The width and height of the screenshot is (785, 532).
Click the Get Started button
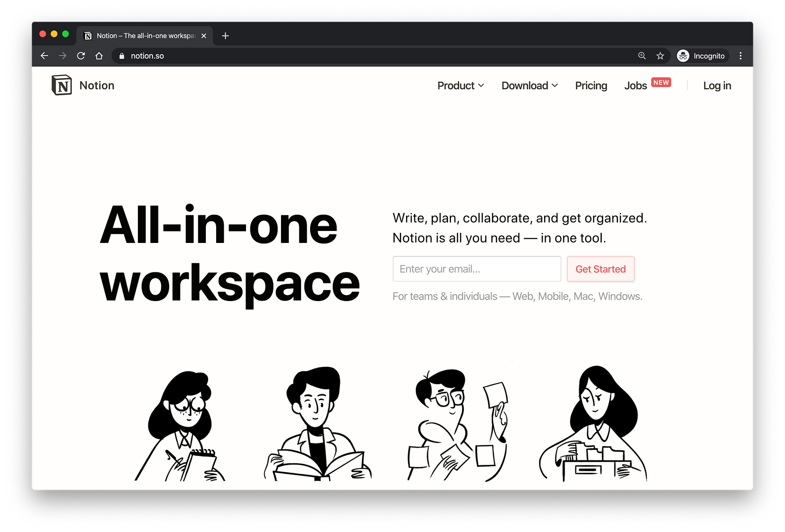(600, 269)
